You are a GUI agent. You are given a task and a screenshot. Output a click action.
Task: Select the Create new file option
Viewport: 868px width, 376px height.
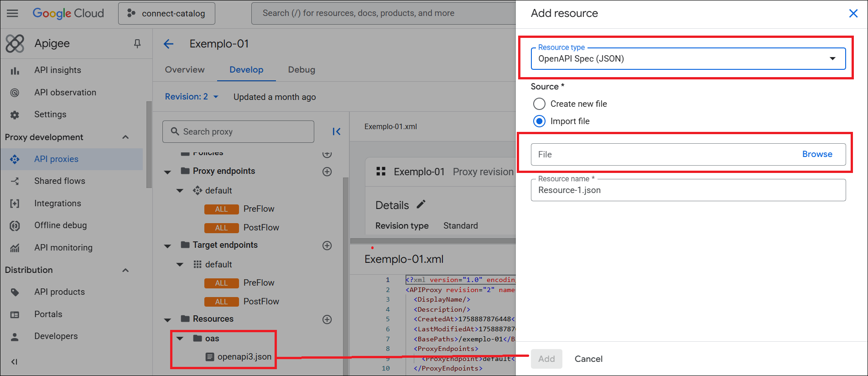[539, 104]
